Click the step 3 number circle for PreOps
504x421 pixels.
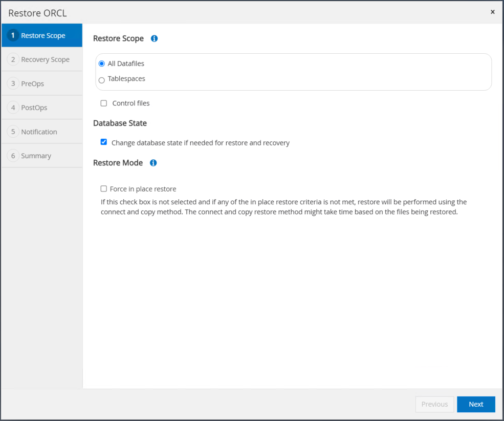point(13,83)
